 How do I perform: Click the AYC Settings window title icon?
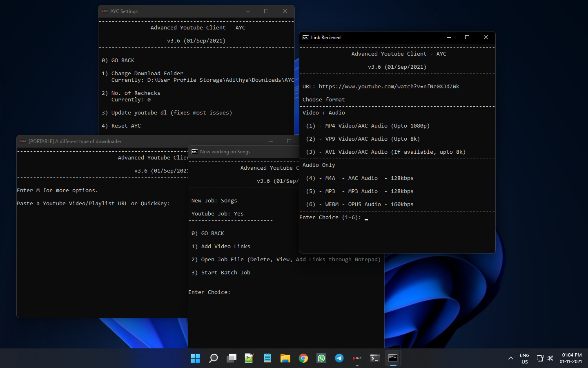[x=105, y=11]
